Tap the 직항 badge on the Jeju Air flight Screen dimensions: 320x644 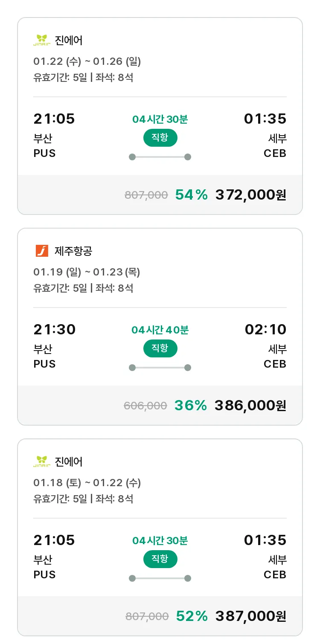(x=160, y=348)
